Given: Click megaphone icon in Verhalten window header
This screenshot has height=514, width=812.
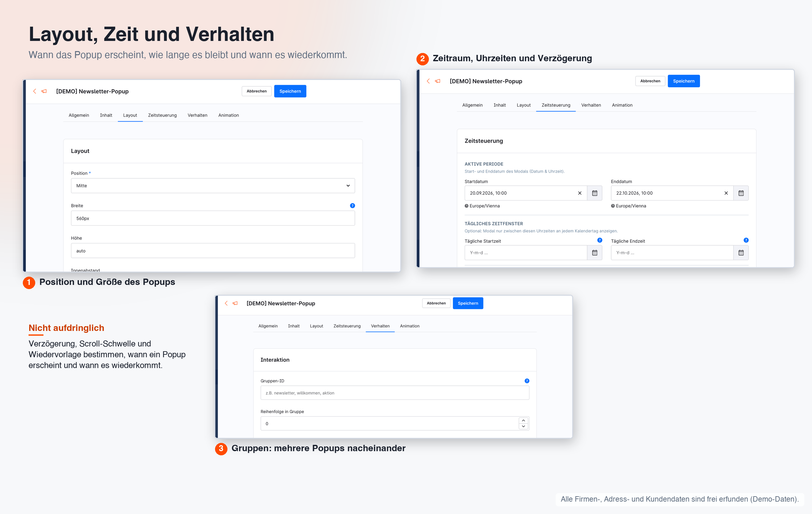Looking at the screenshot, I should [x=235, y=303].
